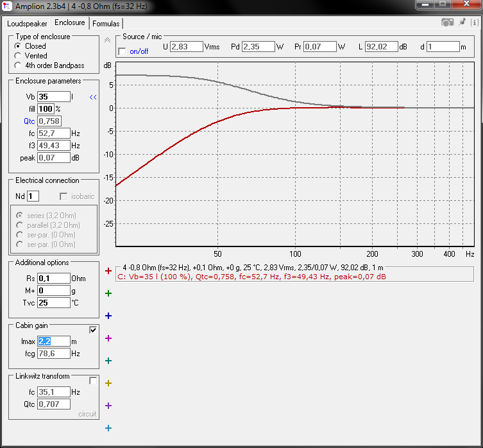The width and height of the screenshot is (483, 448).
Task: Click the dark blue plus curve slot icon
Action: 108,316
